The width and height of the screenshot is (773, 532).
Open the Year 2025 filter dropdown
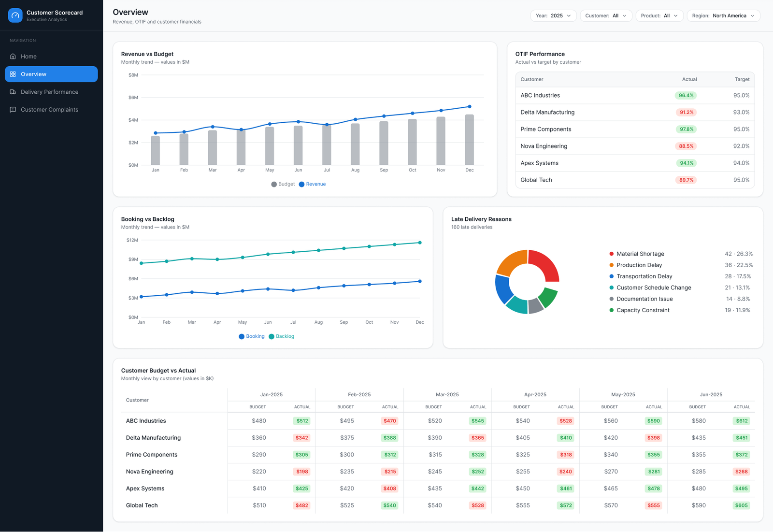point(553,16)
